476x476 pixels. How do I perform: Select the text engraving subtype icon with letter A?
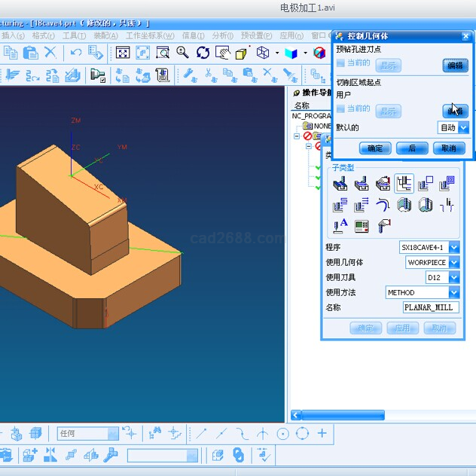[340, 225]
